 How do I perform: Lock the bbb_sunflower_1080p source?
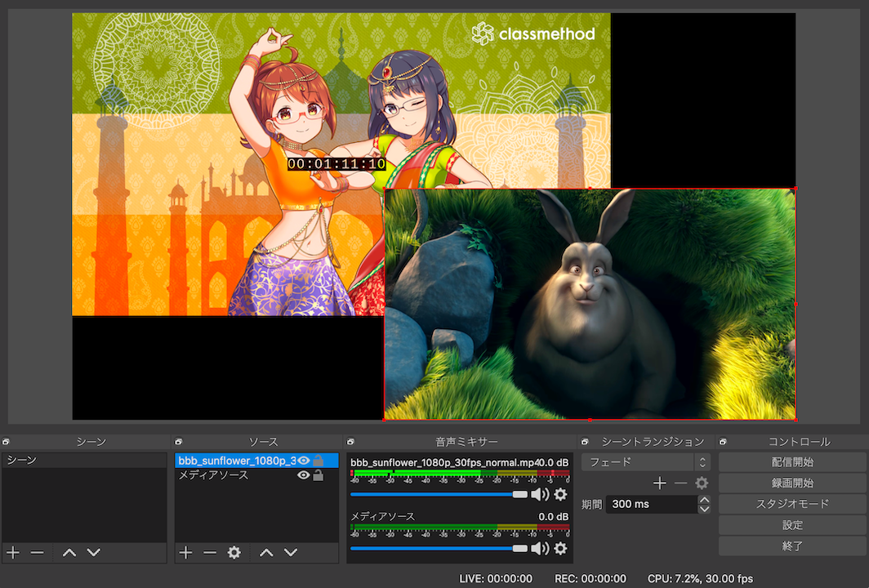tap(319, 461)
